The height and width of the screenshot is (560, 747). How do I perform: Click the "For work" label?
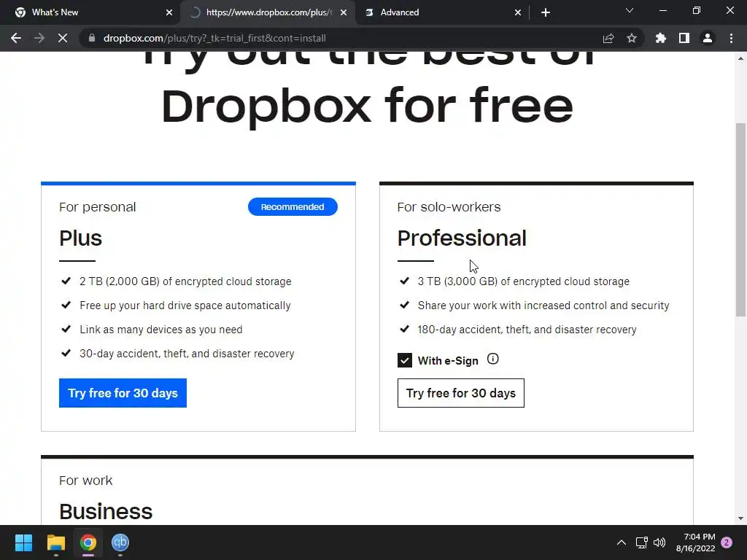86,481
